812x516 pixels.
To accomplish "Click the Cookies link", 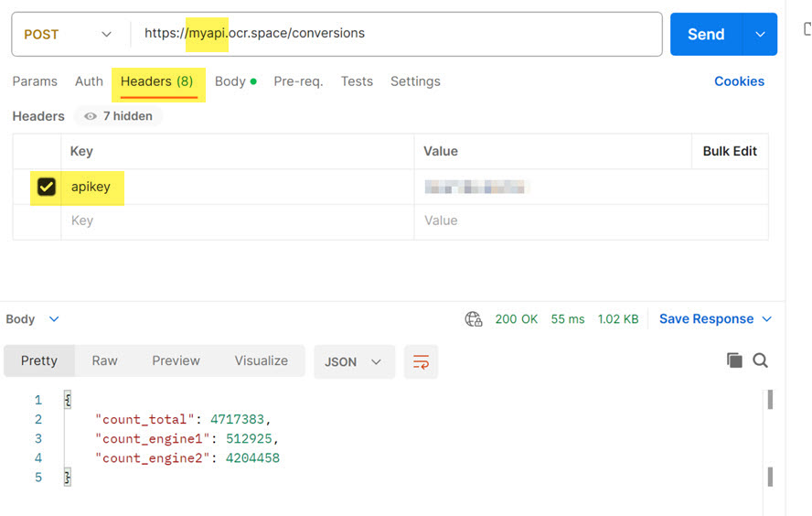I will coord(739,81).
